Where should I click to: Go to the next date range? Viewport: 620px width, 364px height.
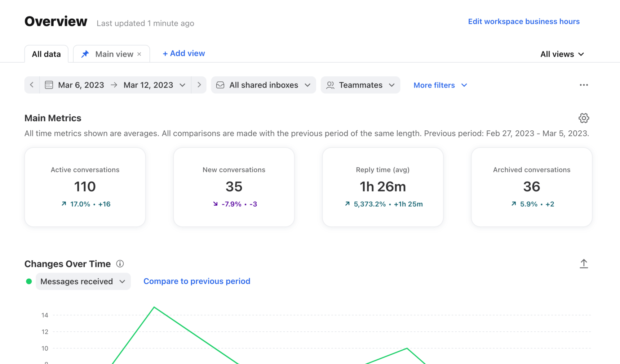199,85
